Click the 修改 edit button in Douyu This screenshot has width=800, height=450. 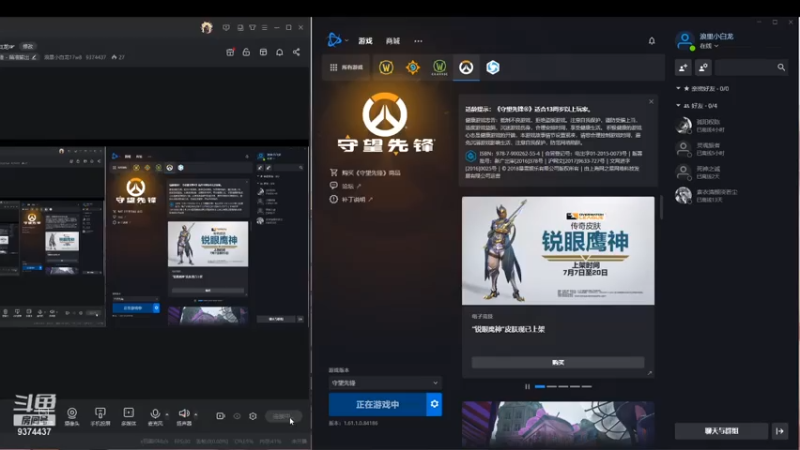tap(28, 46)
